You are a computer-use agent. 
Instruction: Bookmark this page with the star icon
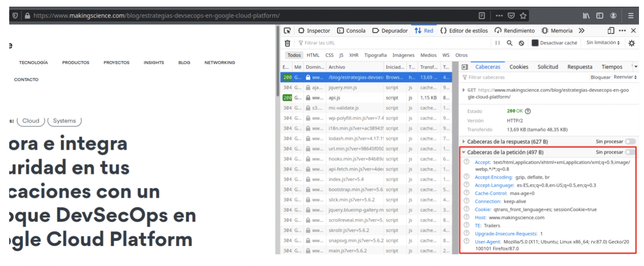[x=523, y=15]
